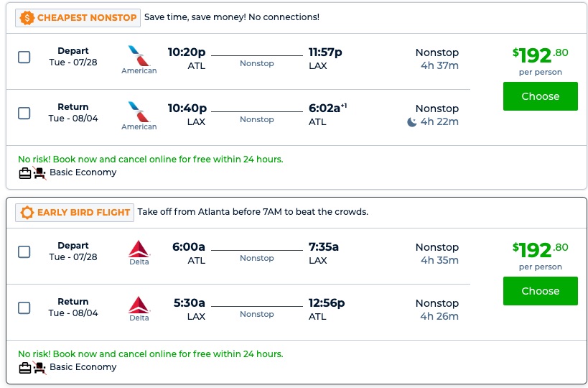Viewport: 588px width, 388px height.
Task: Click the seat icon in Delta Basic Economy row
Action: point(39,367)
